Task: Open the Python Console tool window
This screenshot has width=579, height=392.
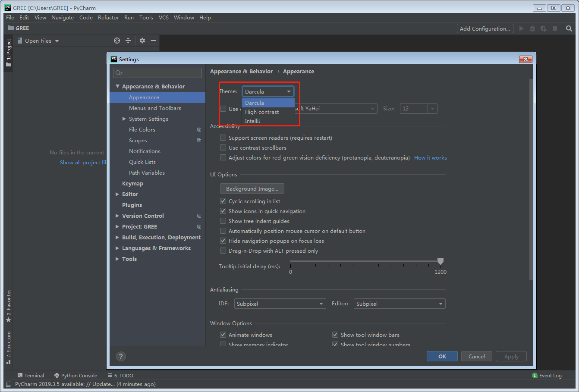Action: pos(76,376)
